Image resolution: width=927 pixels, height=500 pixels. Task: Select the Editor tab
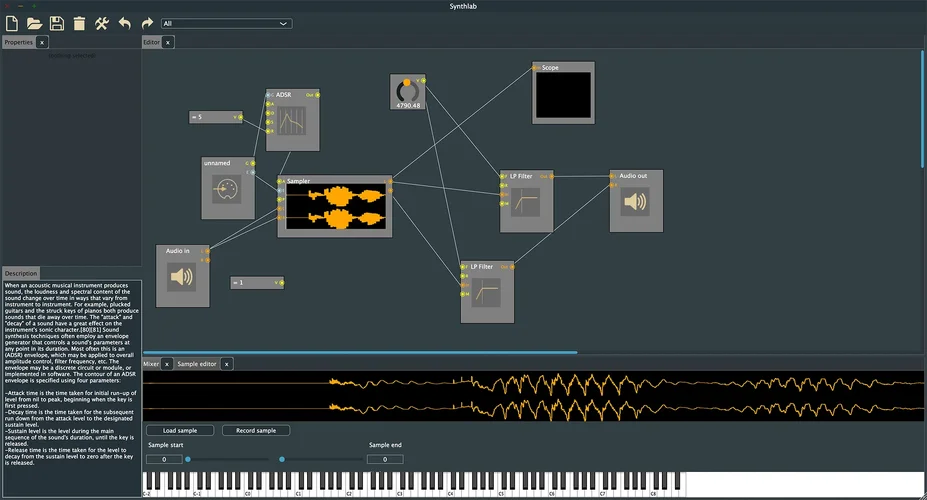(151, 42)
